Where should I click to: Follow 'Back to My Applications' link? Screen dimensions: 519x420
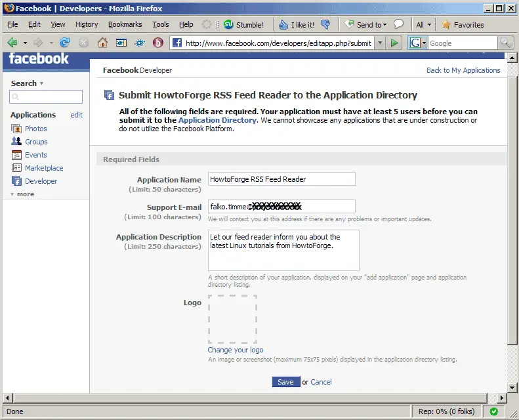(463, 70)
